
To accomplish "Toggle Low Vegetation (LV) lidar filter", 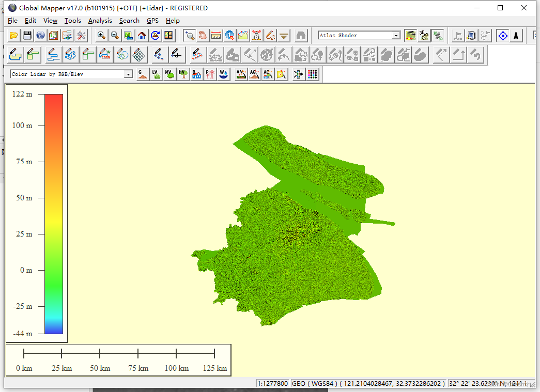I will 156,74.
